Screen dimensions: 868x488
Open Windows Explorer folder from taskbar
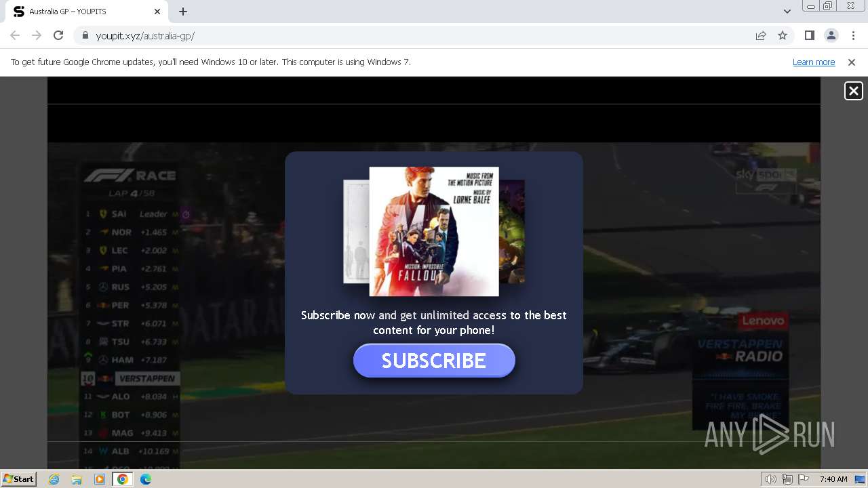click(77, 479)
